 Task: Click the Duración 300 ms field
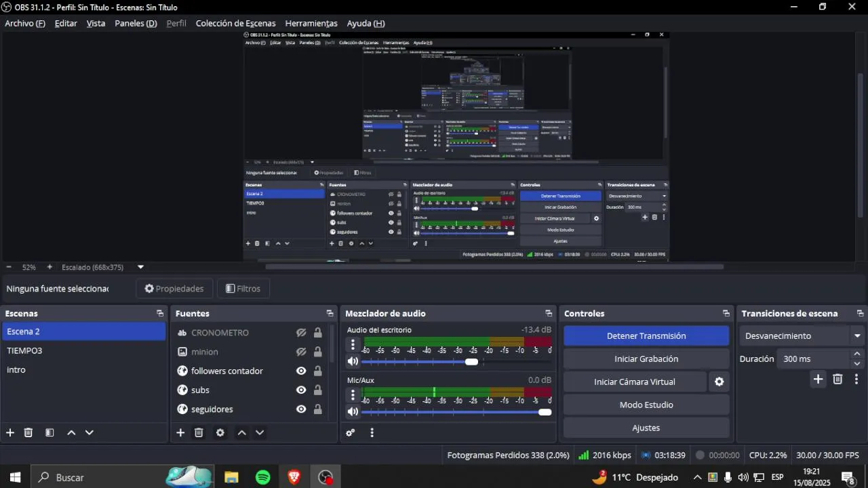click(813, 359)
